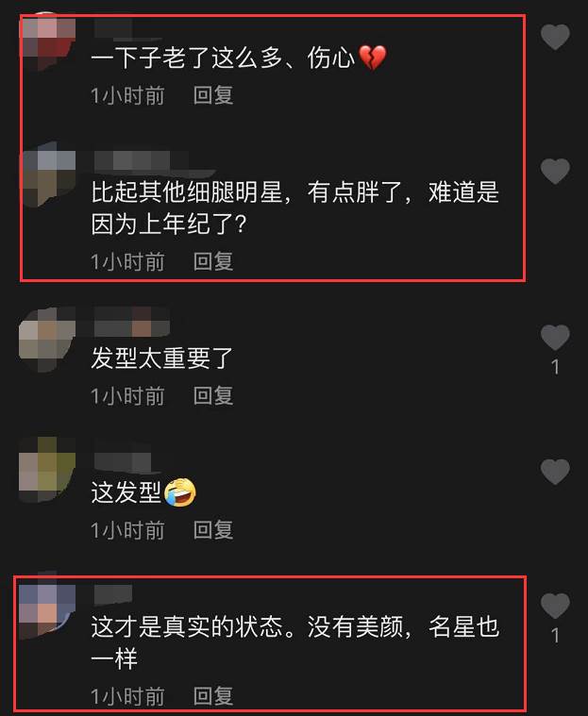Like the comment about '细腿明星'
Image resolution: width=588 pixels, height=716 pixels.
(x=555, y=172)
